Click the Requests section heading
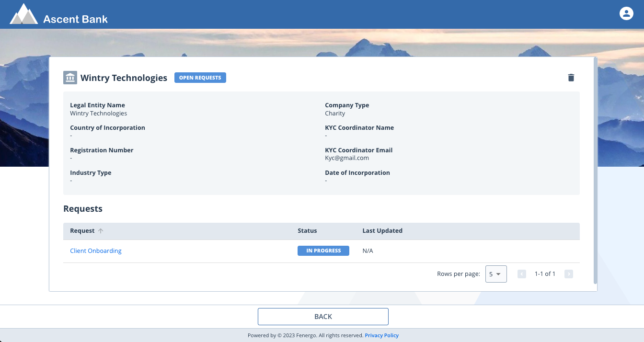 (x=83, y=208)
